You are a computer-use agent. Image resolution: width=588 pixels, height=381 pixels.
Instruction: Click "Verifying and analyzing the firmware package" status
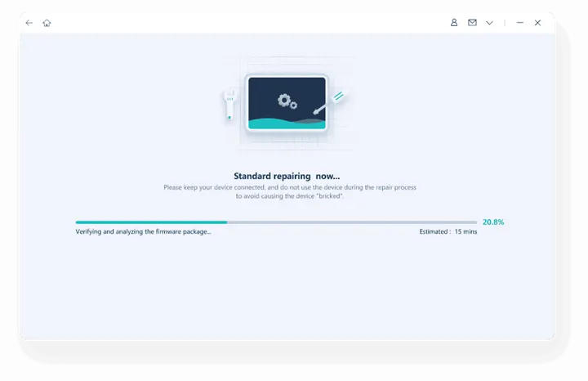tap(143, 231)
